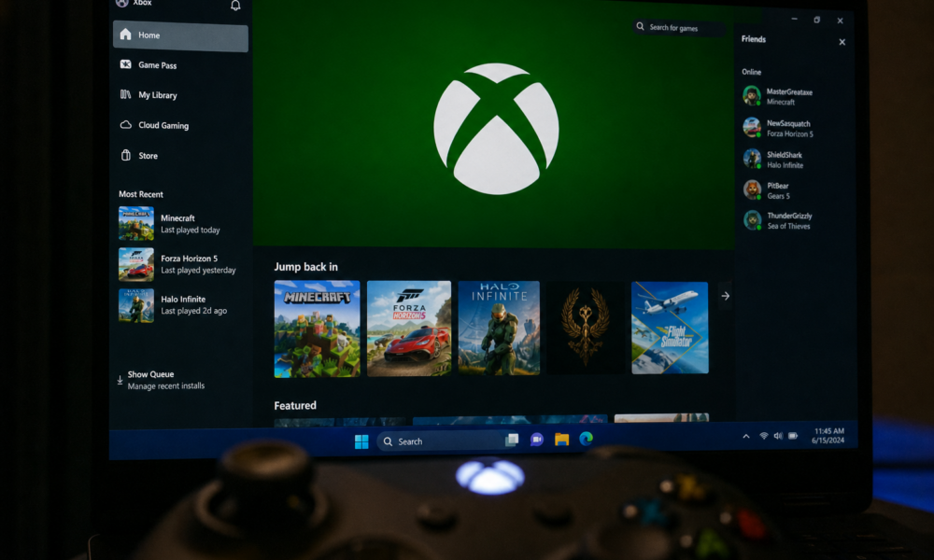Open Task View on the taskbar
This screenshot has height=560, width=934.
tap(512, 440)
